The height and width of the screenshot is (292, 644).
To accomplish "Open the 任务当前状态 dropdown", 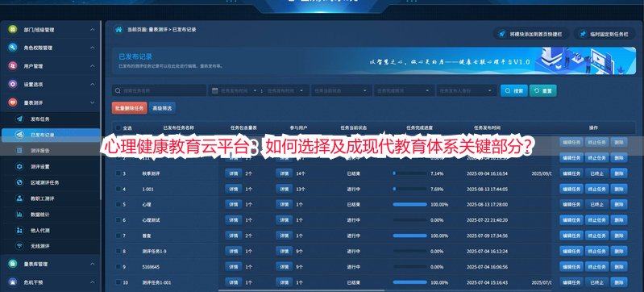I will [x=341, y=90].
